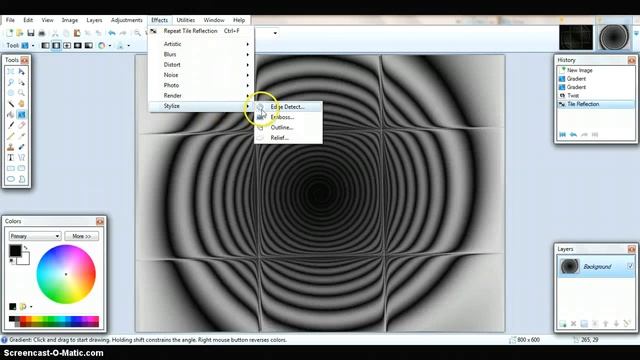Switch gradient type to Linear Reflected
Viewport: 640px width, 360px height.
tap(56, 45)
